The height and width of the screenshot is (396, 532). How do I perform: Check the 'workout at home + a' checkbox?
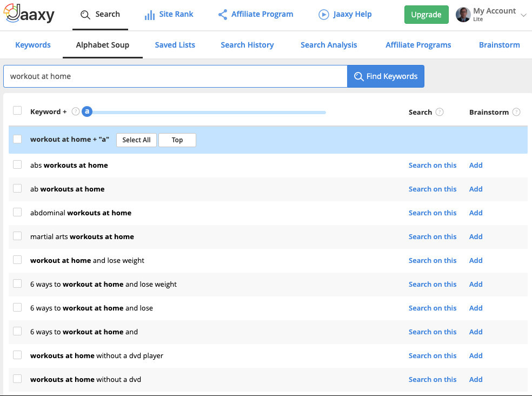point(17,139)
